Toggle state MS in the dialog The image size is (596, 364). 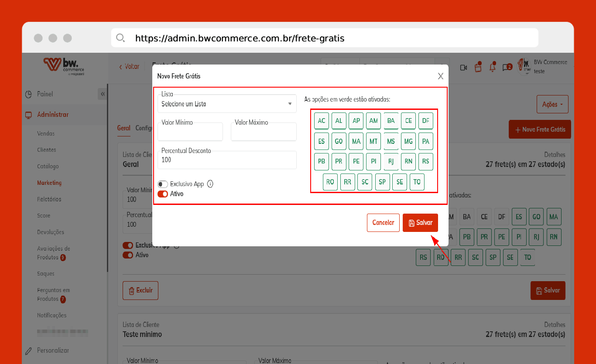click(391, 142)
